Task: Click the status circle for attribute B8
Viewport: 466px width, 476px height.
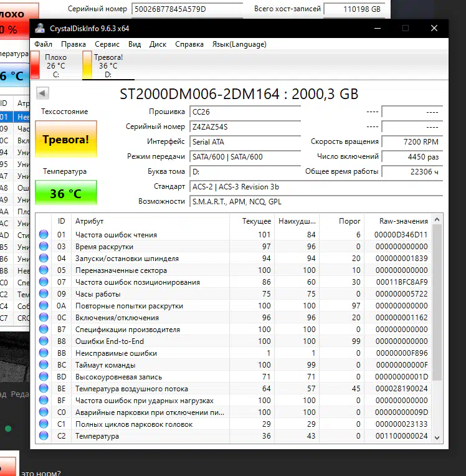Action: [x=44, y=341]
